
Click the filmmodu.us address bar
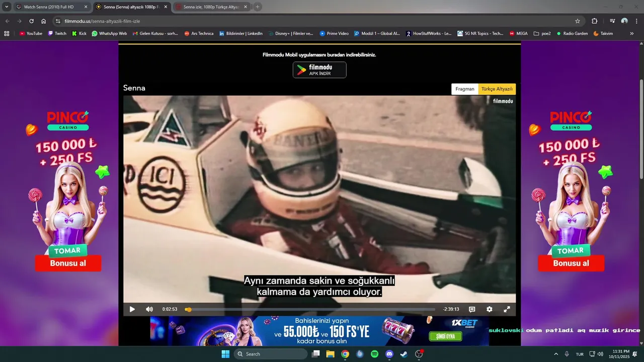[x=318, y=21]
